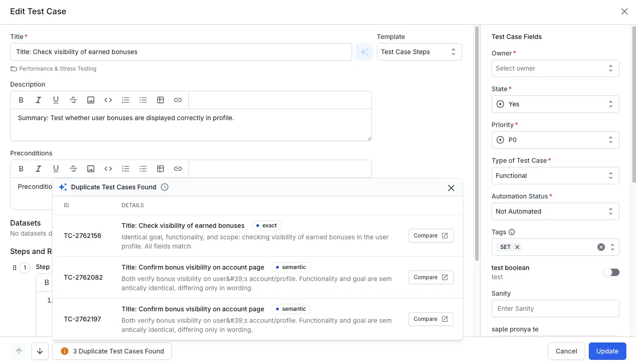Select the Yes radio in State field

tap(500, 104)
